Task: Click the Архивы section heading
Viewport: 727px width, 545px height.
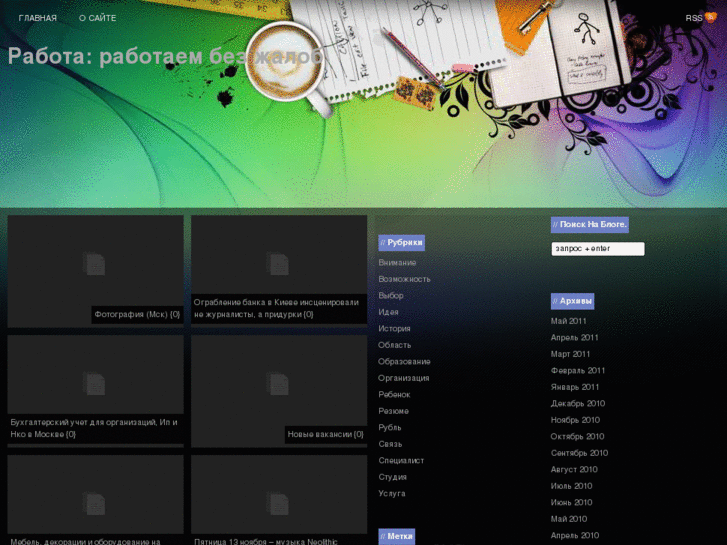Action: coord(573,301)
